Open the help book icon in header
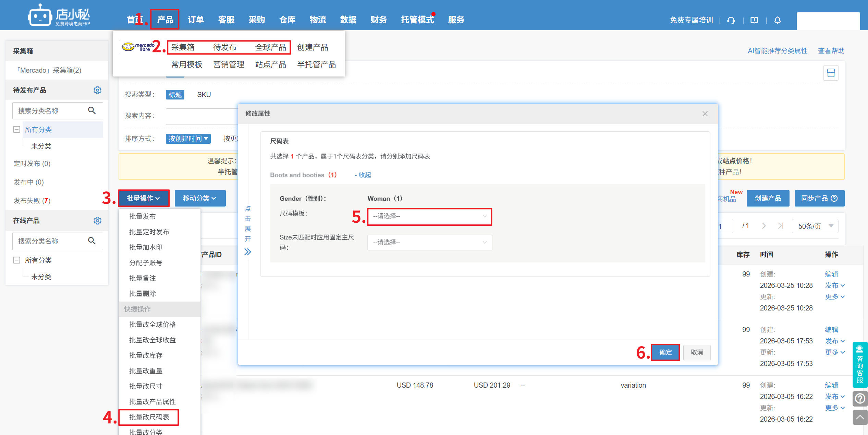This screenshot has height=435, width=868. point(754,20)
